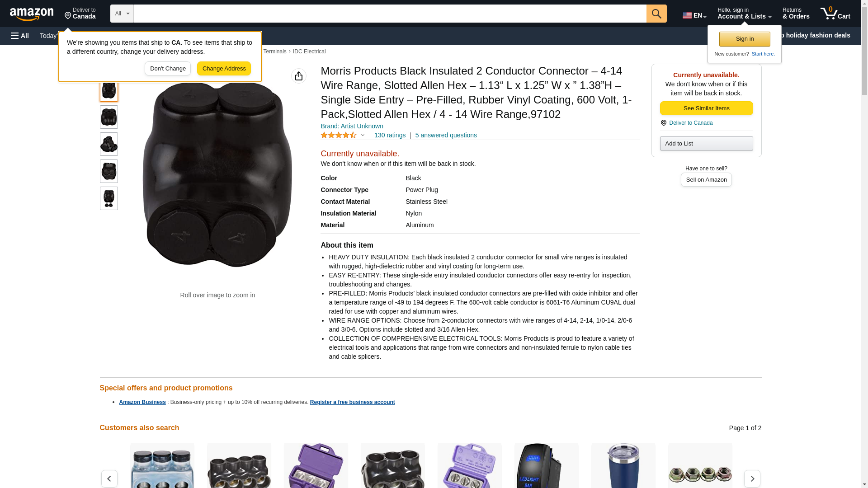868x488 pixels.
Task: Open Account & Lists menu
Action: pyautogui.click(x=744, y=14)
